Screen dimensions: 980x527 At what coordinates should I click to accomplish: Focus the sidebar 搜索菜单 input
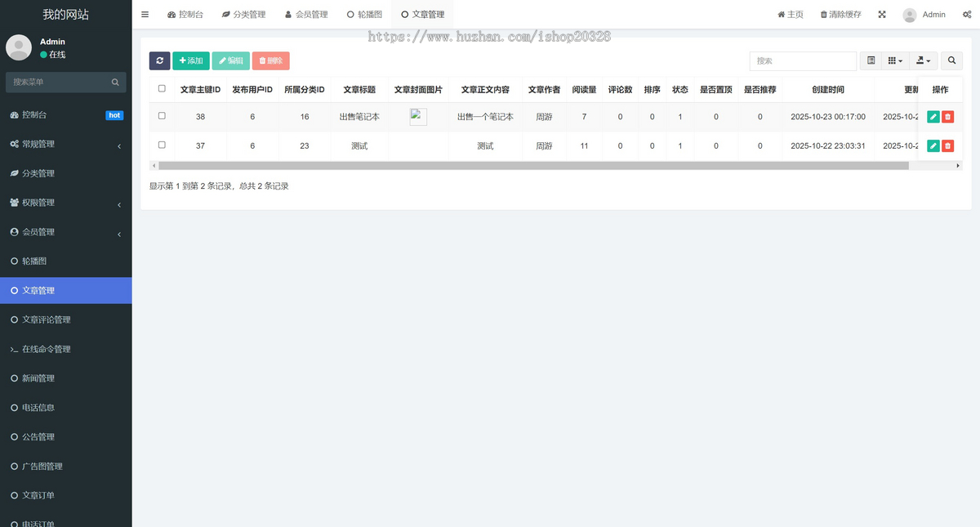(x=57, y=82)
